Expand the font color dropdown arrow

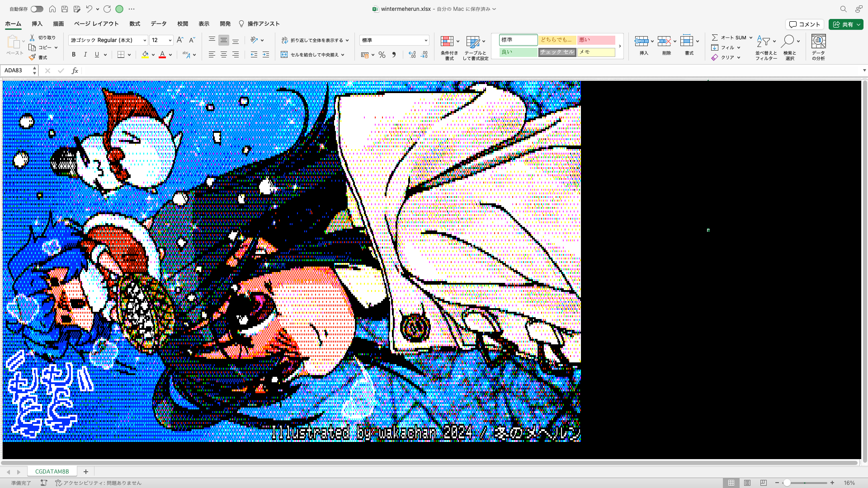(x=170, y=55)
